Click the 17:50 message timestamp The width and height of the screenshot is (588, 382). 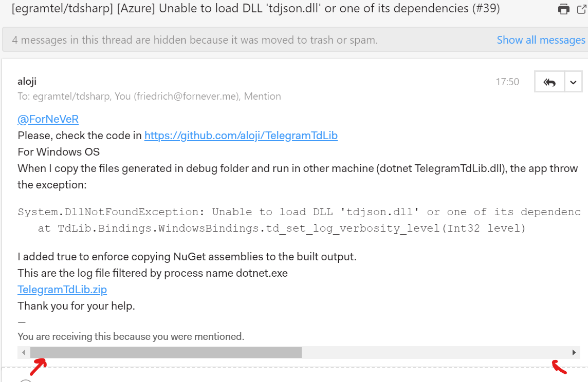coord(508,81)
